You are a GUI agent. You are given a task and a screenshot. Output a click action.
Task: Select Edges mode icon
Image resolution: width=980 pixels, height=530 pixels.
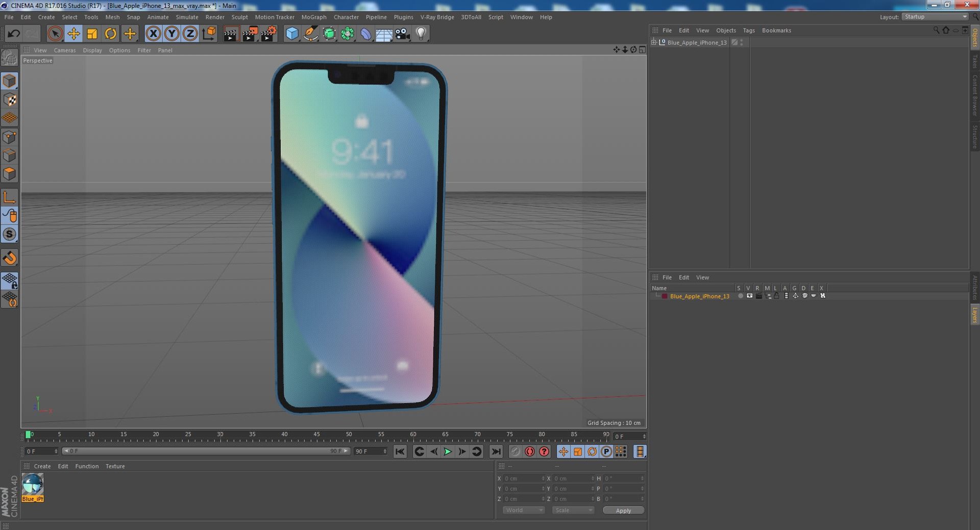click(10, 155)
